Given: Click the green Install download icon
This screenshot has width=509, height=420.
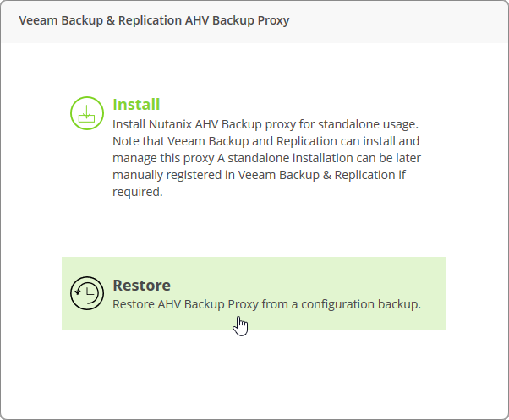Looking at the screenshot, I should pyautogui.click(x=86, y=112).
